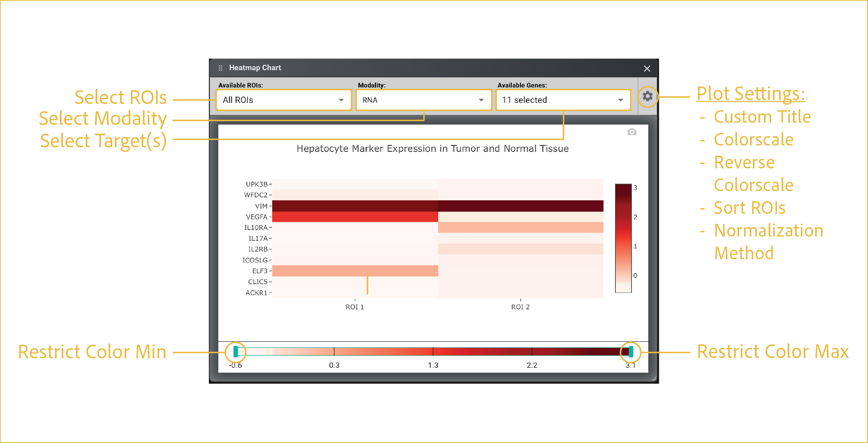Click the camera snapshot icon
Screen dimensions: 868x443
click(632, 132)
